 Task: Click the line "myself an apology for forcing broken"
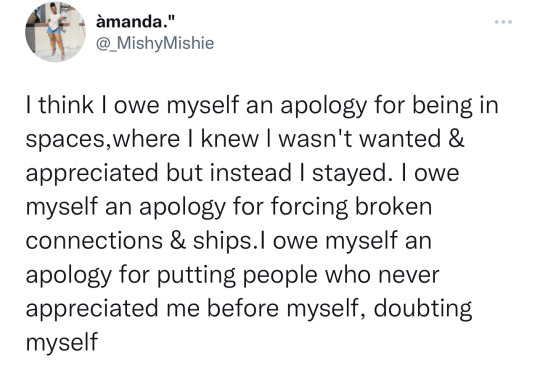click(229, 207)
